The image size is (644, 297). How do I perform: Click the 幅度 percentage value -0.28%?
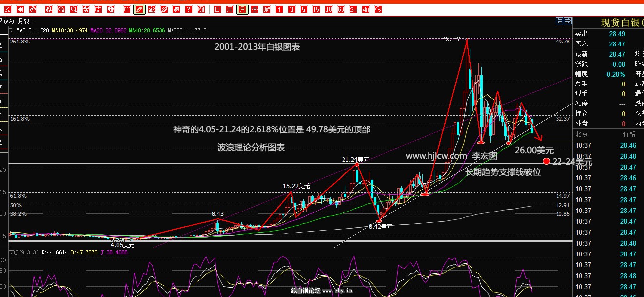pyautogui.click(x=614, y=74)
